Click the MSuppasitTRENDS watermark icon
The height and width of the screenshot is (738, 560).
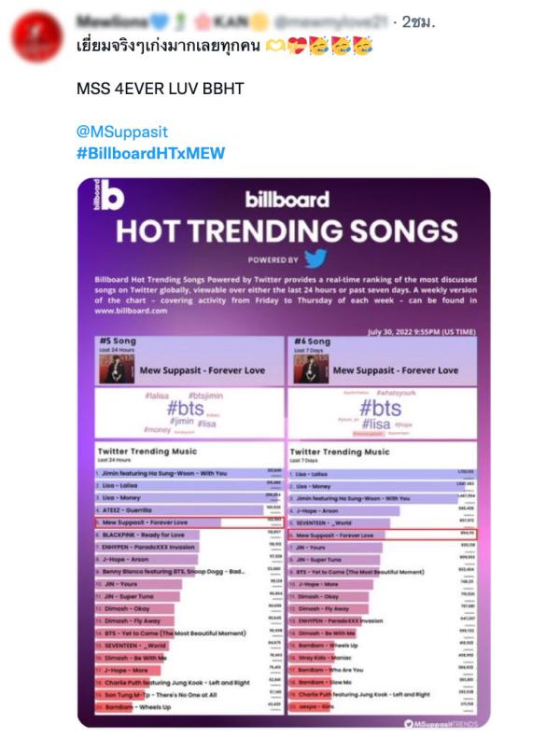coord(409,723)
